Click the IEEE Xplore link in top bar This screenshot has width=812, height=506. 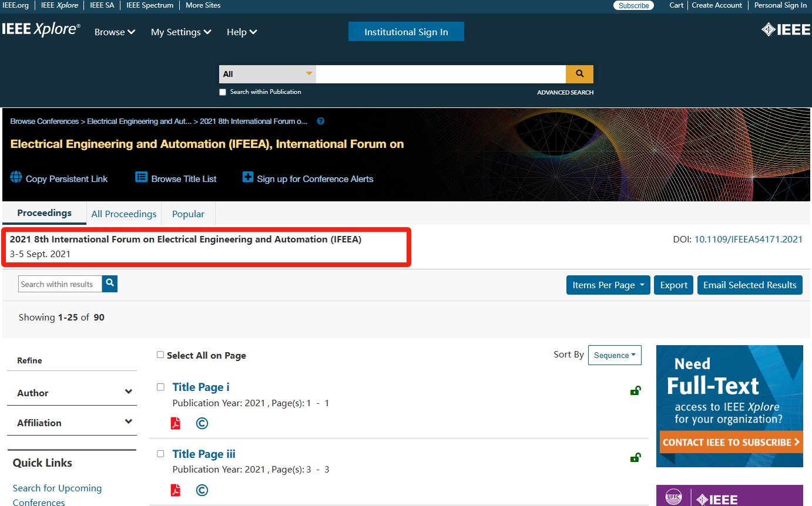pyautogui.click(x=59, y=5)
